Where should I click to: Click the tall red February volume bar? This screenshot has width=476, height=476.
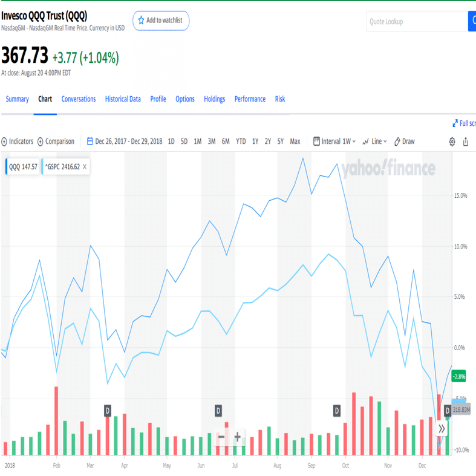point(56,421)
